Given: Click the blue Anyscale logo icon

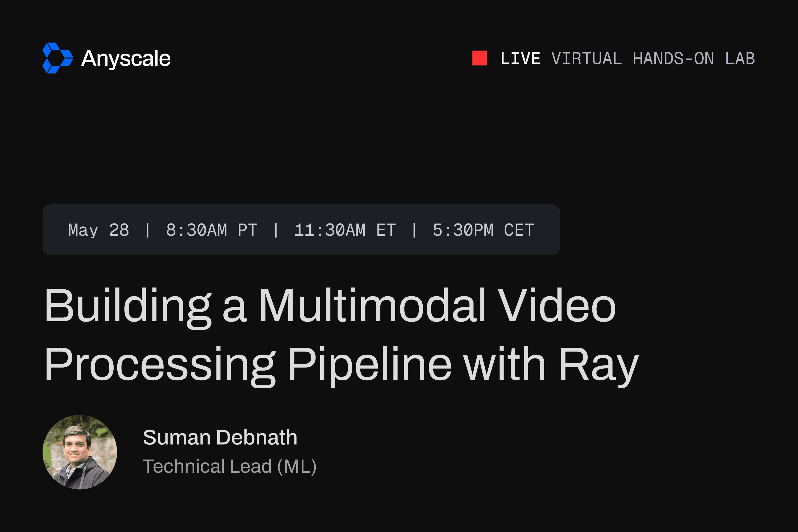Looking at the screenshot, I should coord(58,58).
